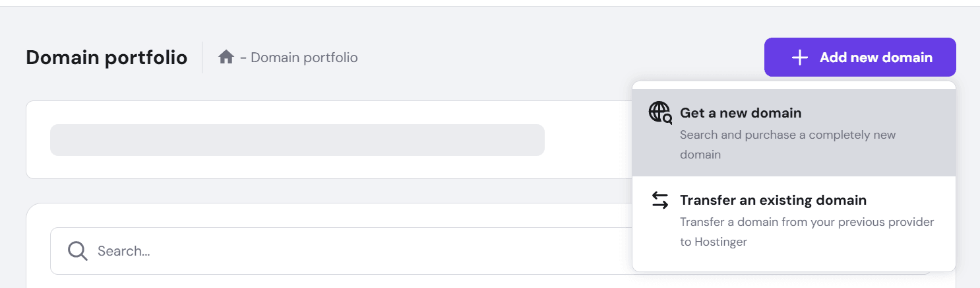Screen dimensions: 980x288
Task: Click the transfer arrows icon
Action: (x=660, y=200)
